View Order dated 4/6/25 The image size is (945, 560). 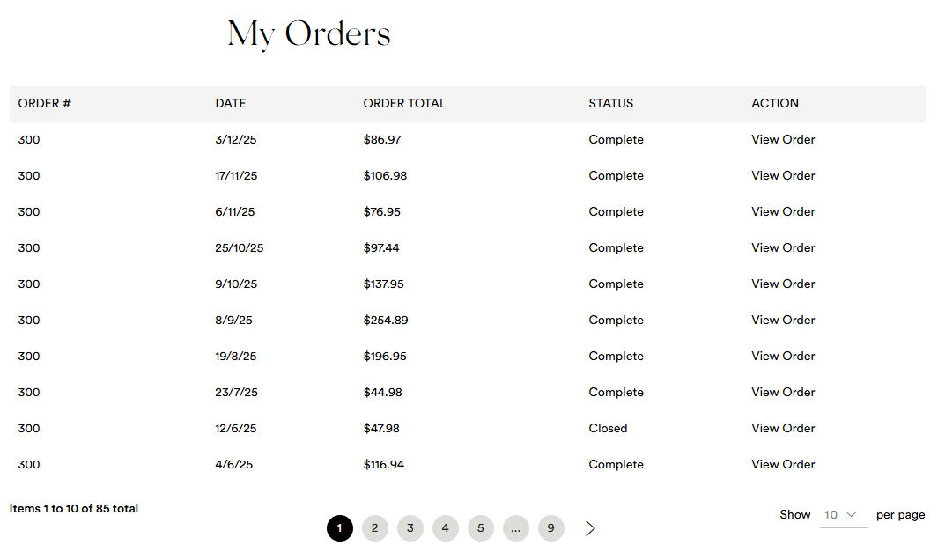[x=783, y=465]
